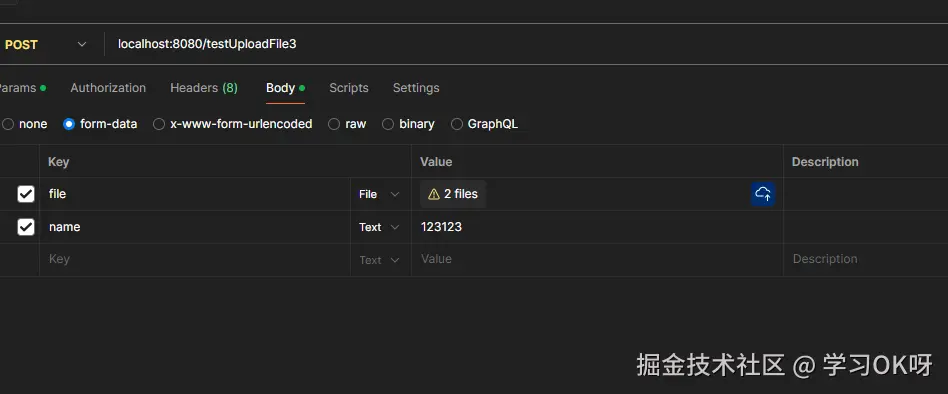The height and width of the screenshot is (394, 948).
Task: Click the request URL field localhost:8080/testUploadFile3
Action: coord(526,44)
